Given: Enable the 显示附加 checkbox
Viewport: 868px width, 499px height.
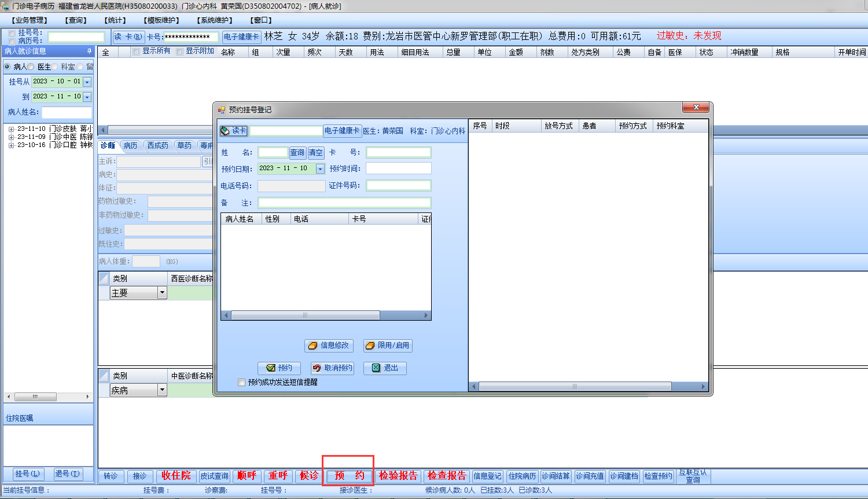Looking at the screenshot, I should pyautogui.click(x=179, y=52).
